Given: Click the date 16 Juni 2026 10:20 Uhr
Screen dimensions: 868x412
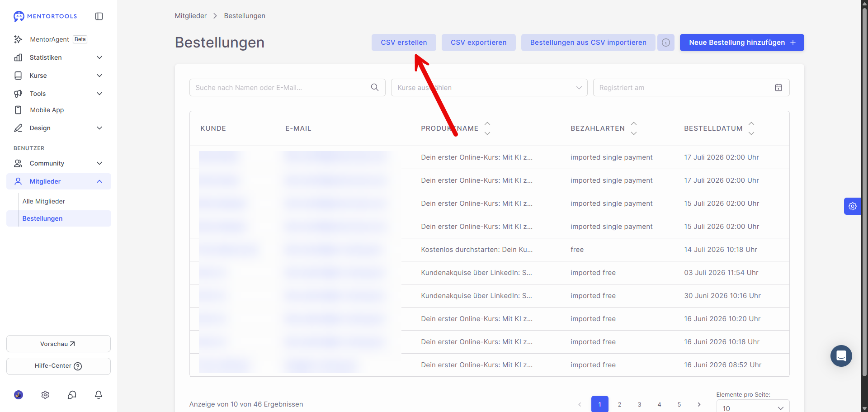Looking at the screenshot, I should click(722, 319).
